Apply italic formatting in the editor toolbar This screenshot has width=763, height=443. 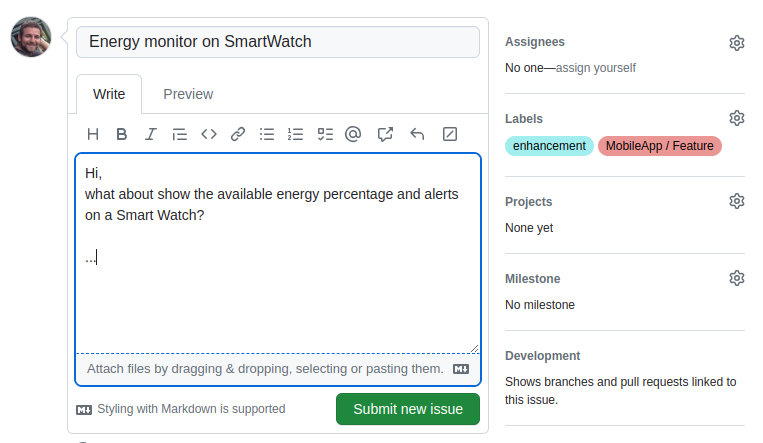[x=151, y=134]
